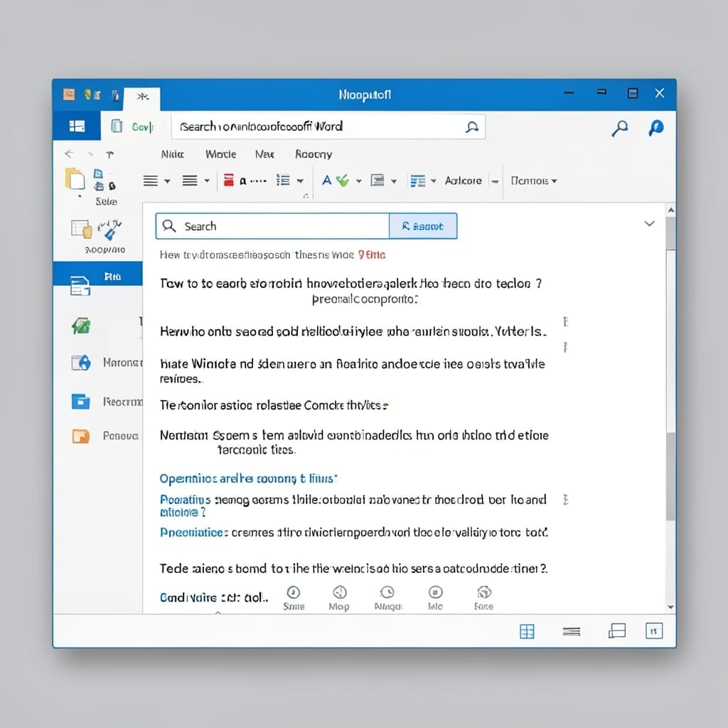The width and height of the screenshot is (728, 728).
Task: Click the "Ɛɑɾe" icon at the end of the bottom row
Action: click(x=483, y=592)
